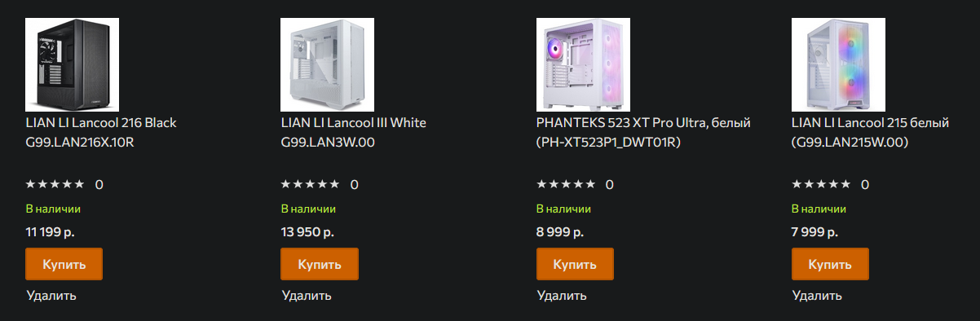Image resolution: width=980 pixels, height=321 pixels.
Task: Open LIAN LI Lancool 216 Black thumbnail
Action: (x=73, y=64)
